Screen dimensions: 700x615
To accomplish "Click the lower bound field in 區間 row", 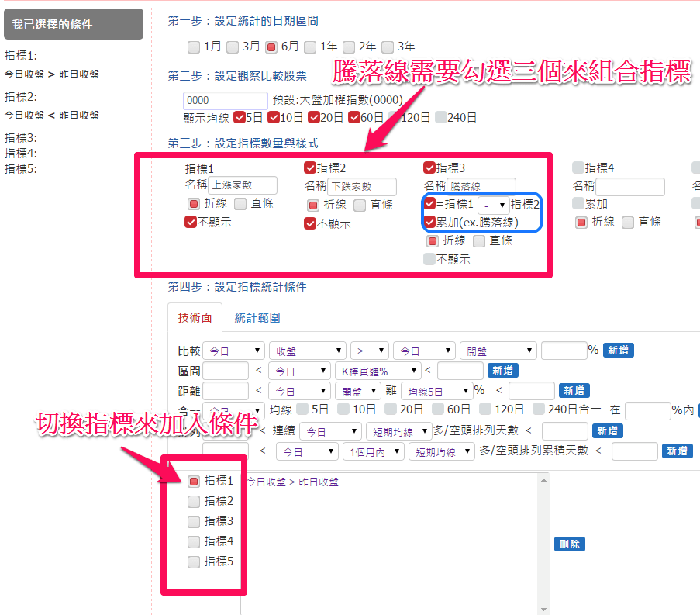I will 226,371.
